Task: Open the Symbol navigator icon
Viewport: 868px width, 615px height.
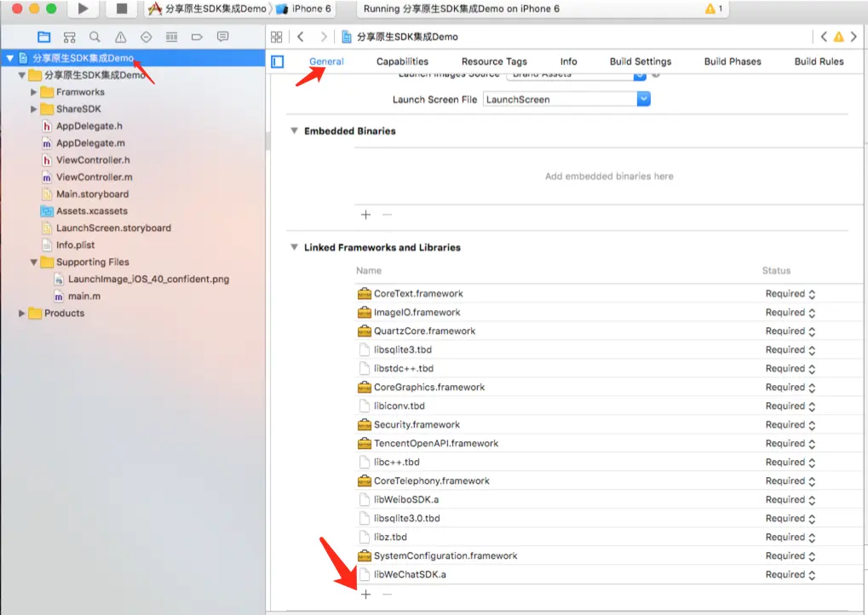Action: (x=69, y=37)
